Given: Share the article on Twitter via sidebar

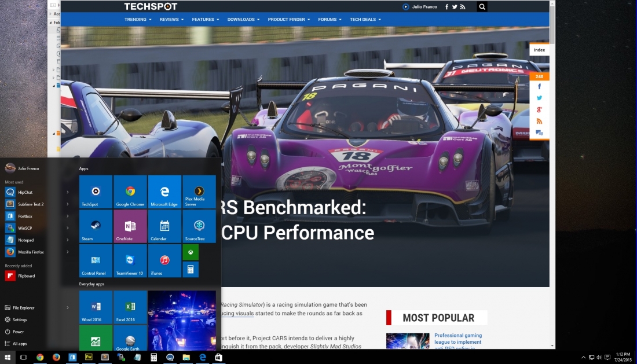Looking at the screenshot, I should 540,98.
